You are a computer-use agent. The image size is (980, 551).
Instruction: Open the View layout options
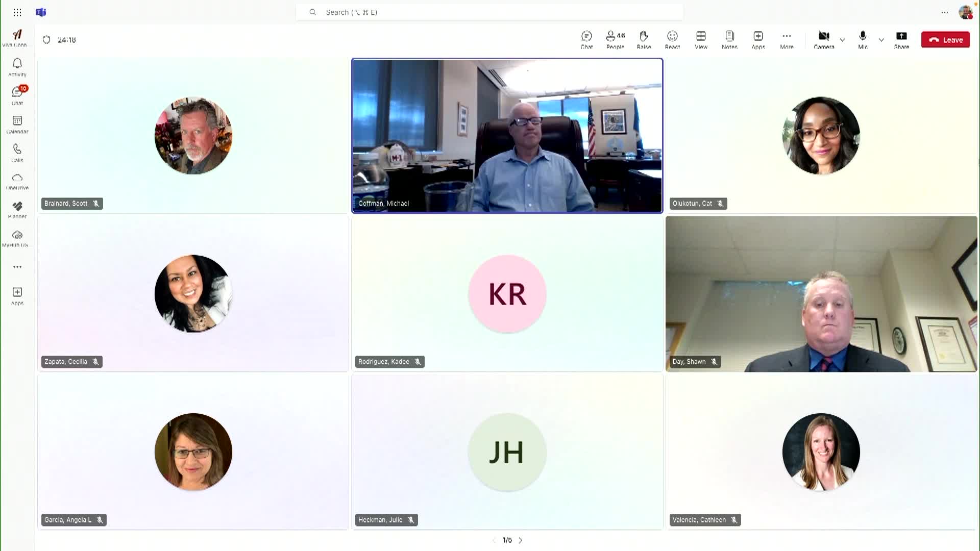pos(701,40)
